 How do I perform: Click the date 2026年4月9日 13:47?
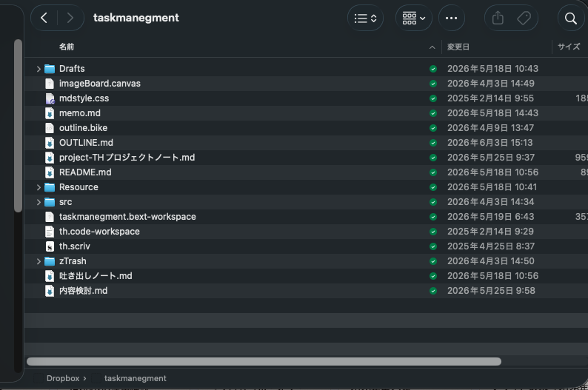click(490, 128)
